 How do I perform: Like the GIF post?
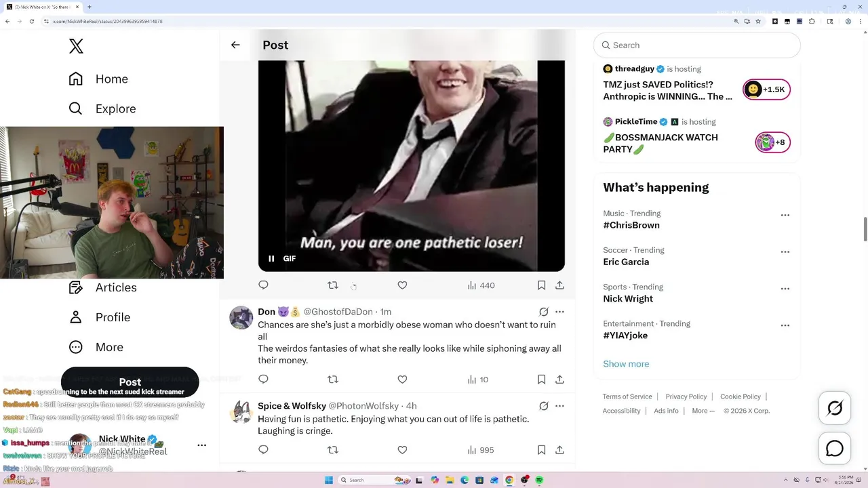tap(402, 285)
